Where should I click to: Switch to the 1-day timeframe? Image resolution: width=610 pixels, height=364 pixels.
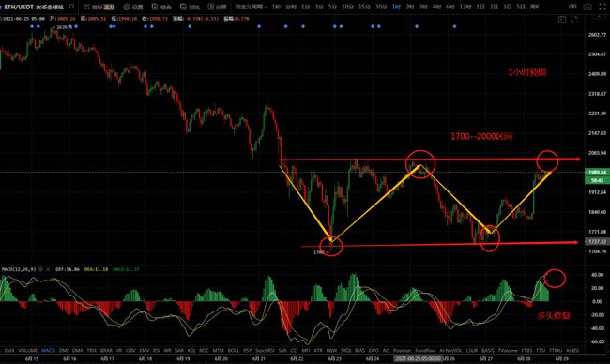pos(480,7)
